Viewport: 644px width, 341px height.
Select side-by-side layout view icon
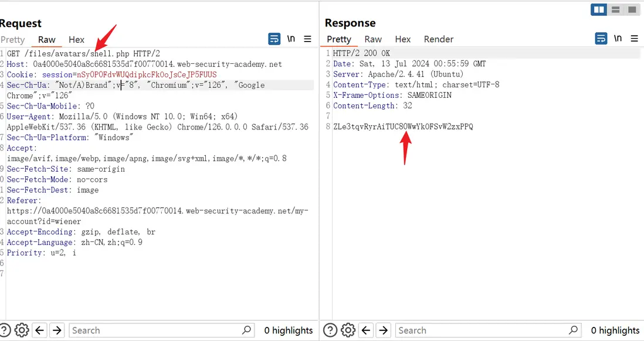(599, 9)
